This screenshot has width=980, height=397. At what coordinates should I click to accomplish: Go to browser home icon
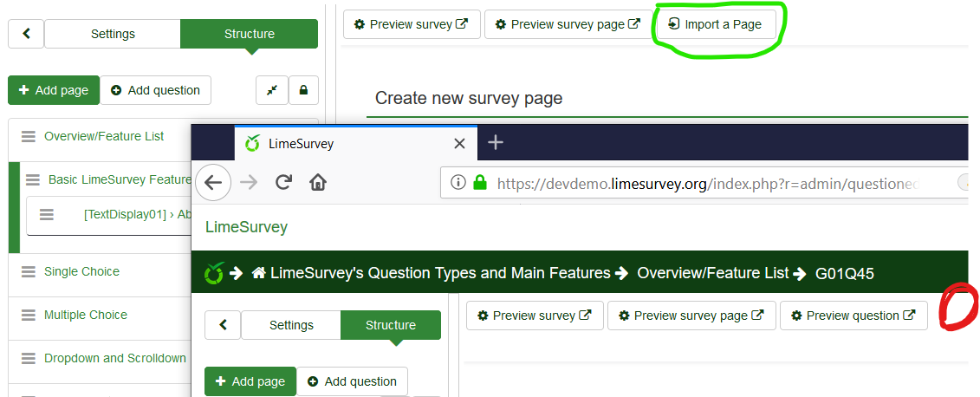pyautogui.click(x=318, y=183)
